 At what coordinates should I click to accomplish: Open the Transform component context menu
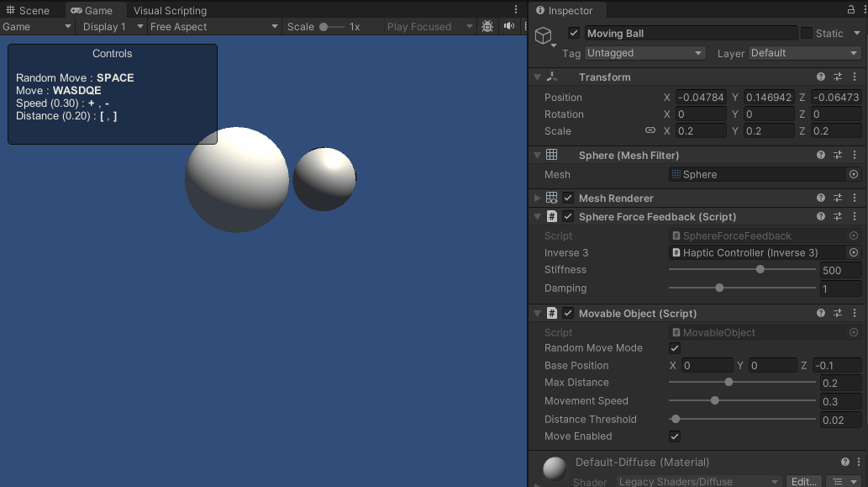855,77
